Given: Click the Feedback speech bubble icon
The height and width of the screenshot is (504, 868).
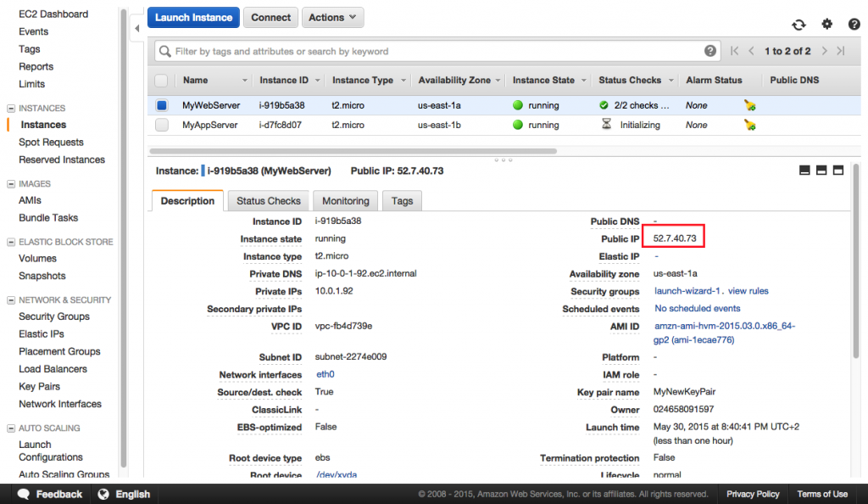Looking at the screenshot, I should coord(23,494).
